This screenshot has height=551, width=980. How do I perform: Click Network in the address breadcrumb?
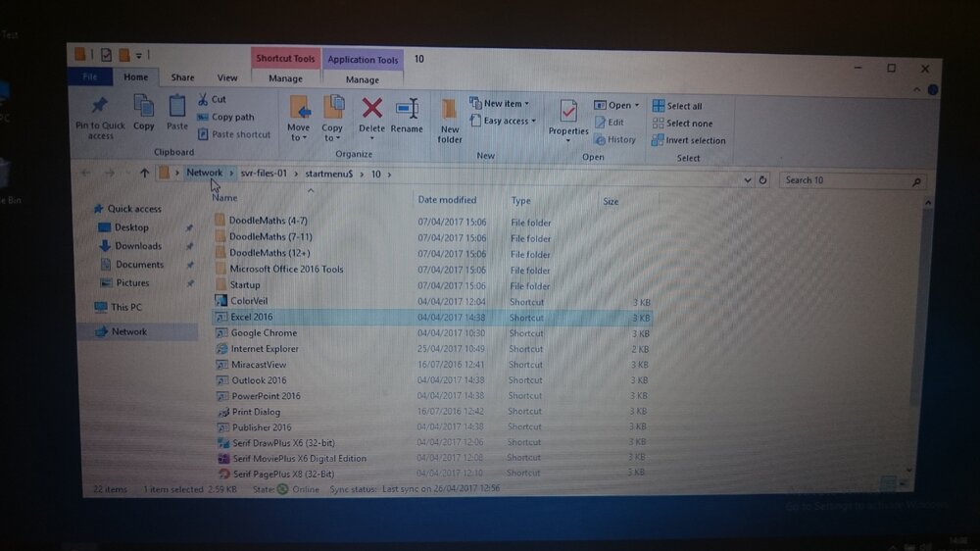tap(205, 173)
